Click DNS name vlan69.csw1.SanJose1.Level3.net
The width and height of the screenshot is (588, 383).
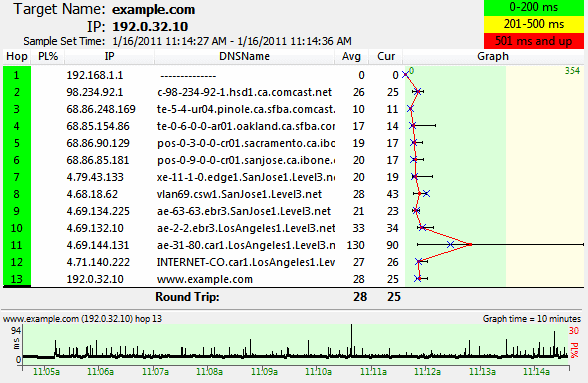click(239, 194)
